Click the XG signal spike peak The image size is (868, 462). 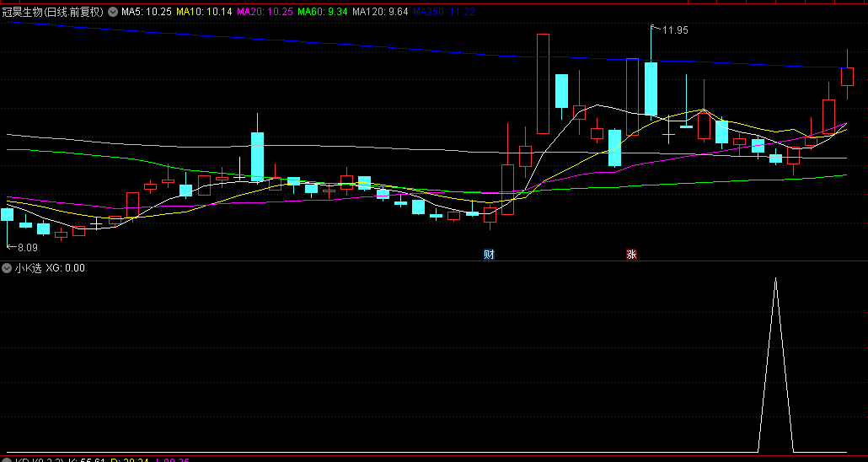(775, 279)
